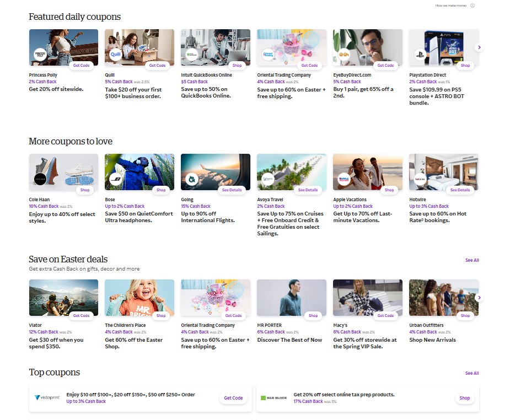Image resolution: width=515 pixels, height=420 pixels.
Task: Click See Details on the Going card
Action: [232, 190]
